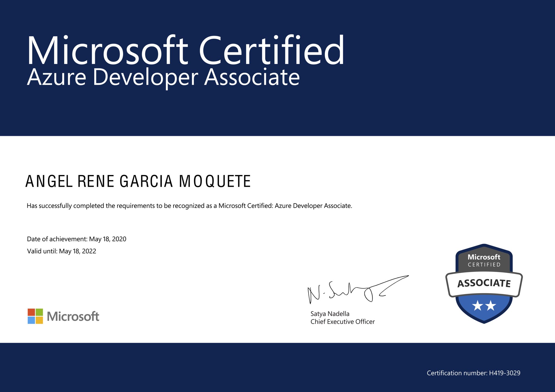Click the gray Microsoft wordmark
This screenshot has height=392, width=555.
point(73,316)
